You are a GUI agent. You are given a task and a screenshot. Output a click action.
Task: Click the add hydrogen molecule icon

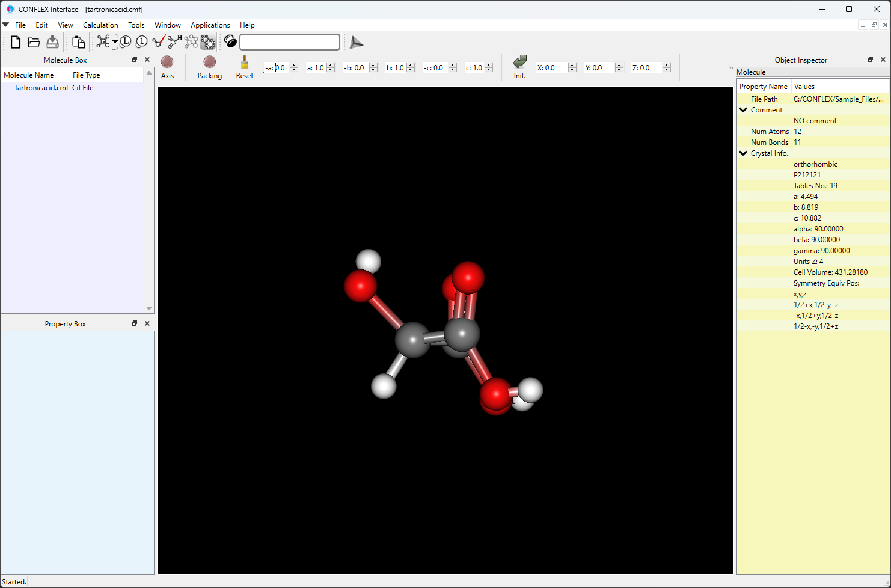[x=174, y=42]
